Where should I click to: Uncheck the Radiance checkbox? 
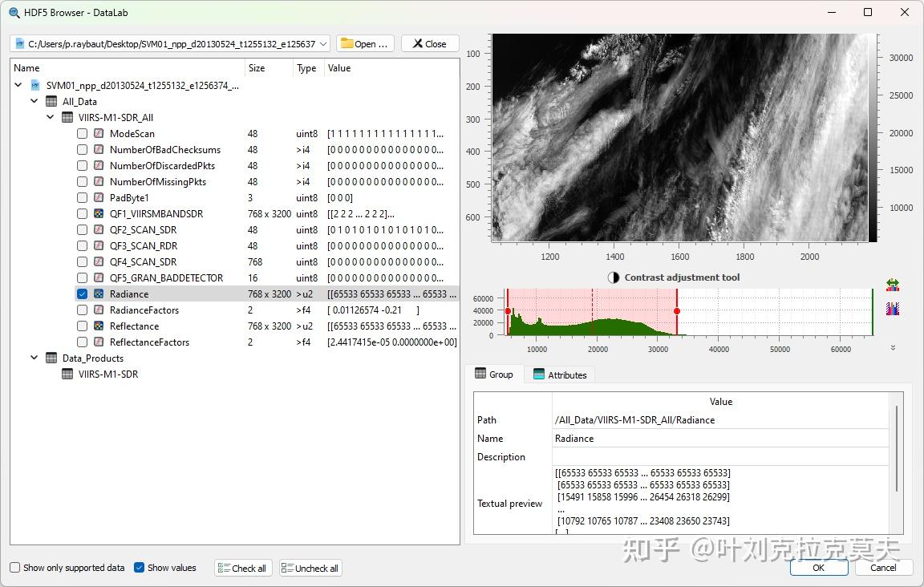[82, 293]
